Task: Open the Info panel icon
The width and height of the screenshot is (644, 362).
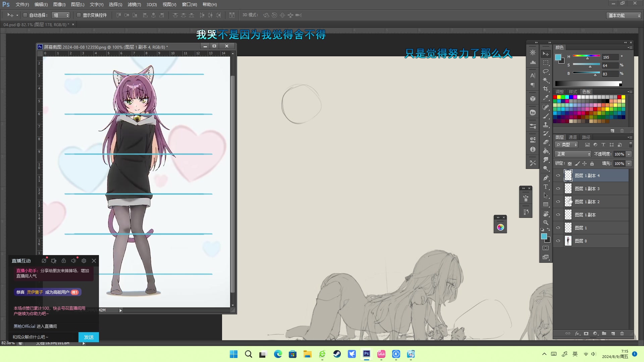Action: [533, 149]
